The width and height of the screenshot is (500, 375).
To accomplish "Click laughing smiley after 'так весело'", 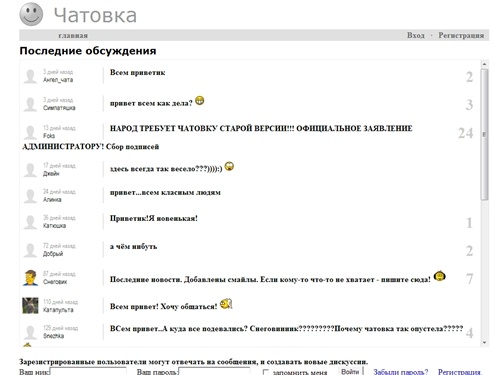I will click(229, 166).
